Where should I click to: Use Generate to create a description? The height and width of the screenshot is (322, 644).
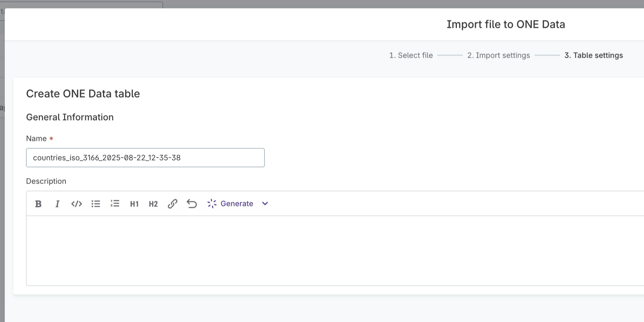pos(237,204)
